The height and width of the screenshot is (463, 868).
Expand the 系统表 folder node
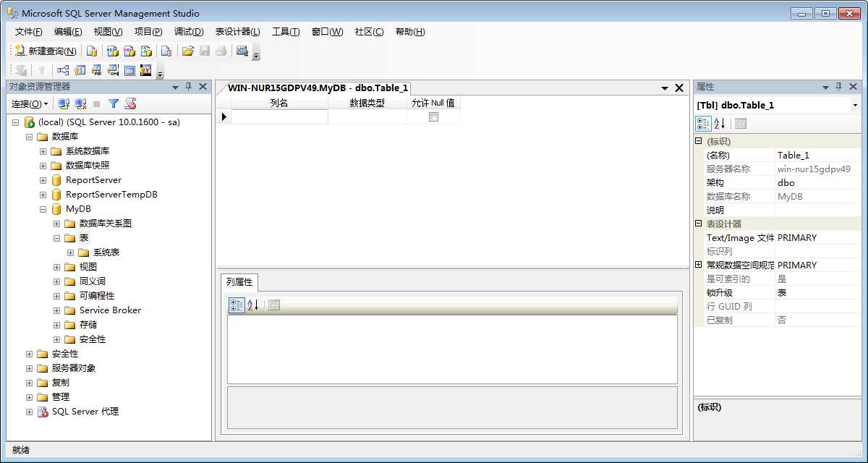pyautogui.click(x=71, y=252)
